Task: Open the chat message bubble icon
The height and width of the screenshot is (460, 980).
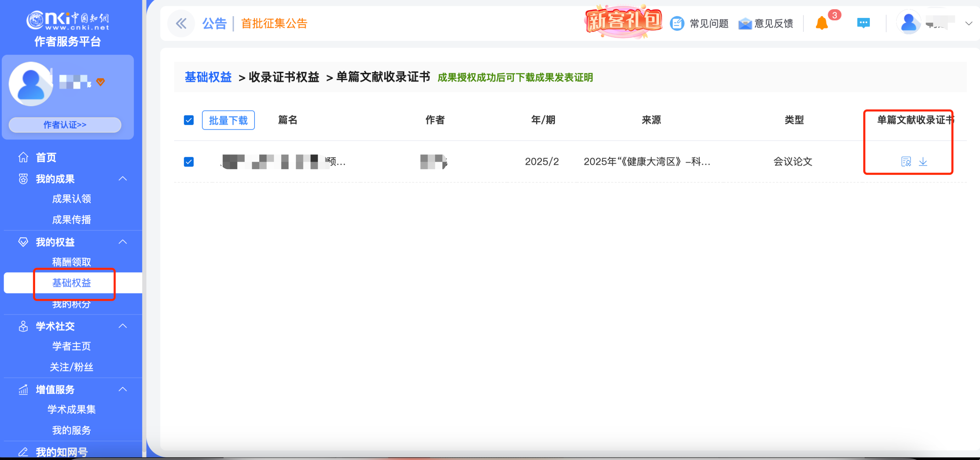Action: tap(863, 23)
